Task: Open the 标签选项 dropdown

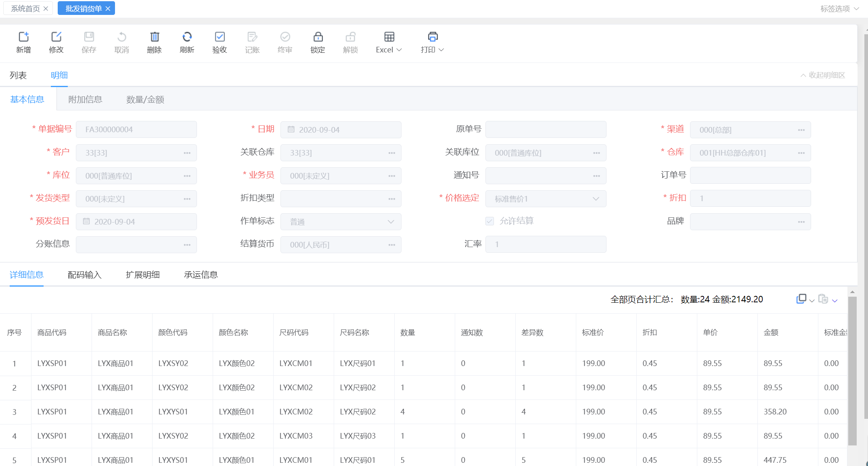Action: coord(840,8)
